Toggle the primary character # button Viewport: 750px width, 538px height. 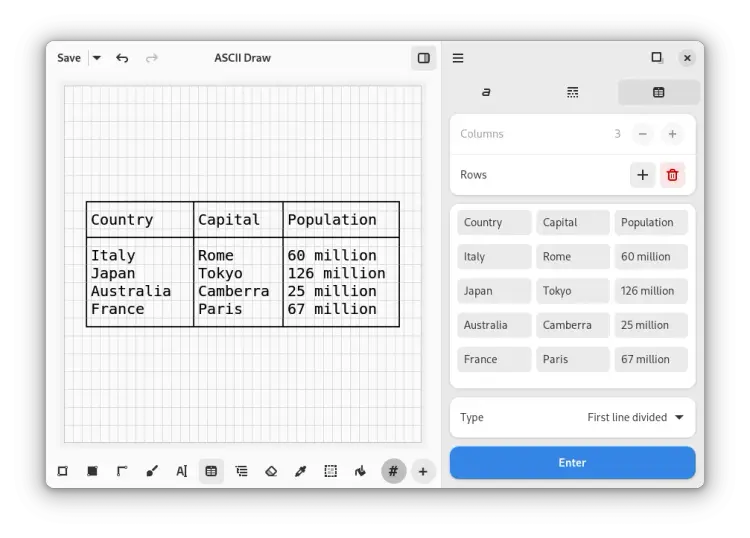coord(393,471)
